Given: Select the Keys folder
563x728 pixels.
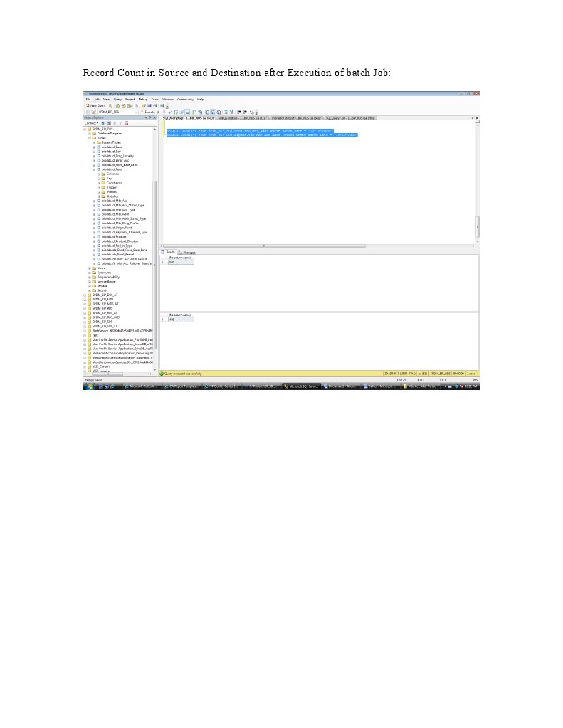Looking at the screenshot, I should coord(110,179).
